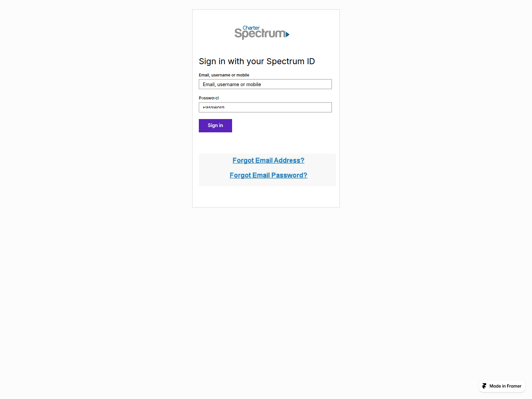Click the Framer logo icon in badge
The image size is (532, 399).
click(x=484, y=386)
